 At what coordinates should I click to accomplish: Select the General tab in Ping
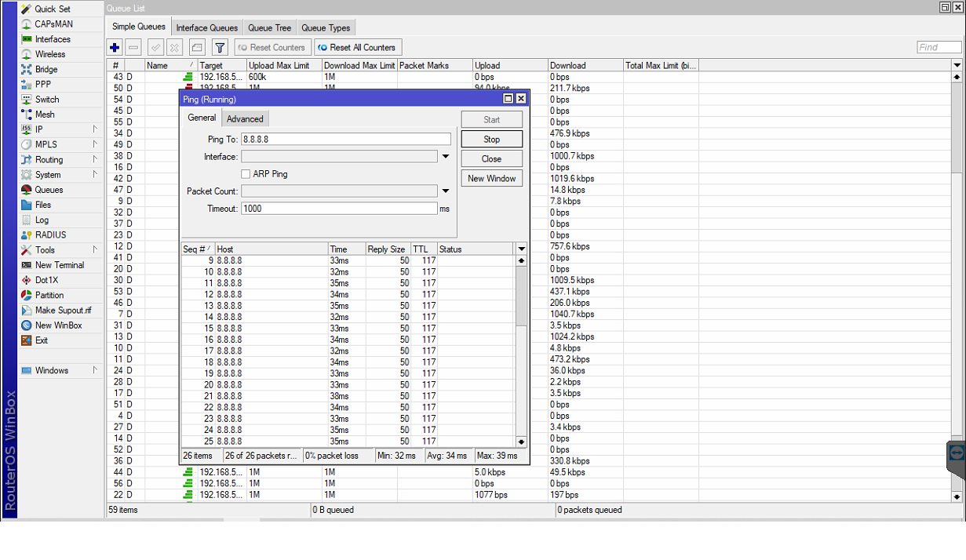pos(202,118)
